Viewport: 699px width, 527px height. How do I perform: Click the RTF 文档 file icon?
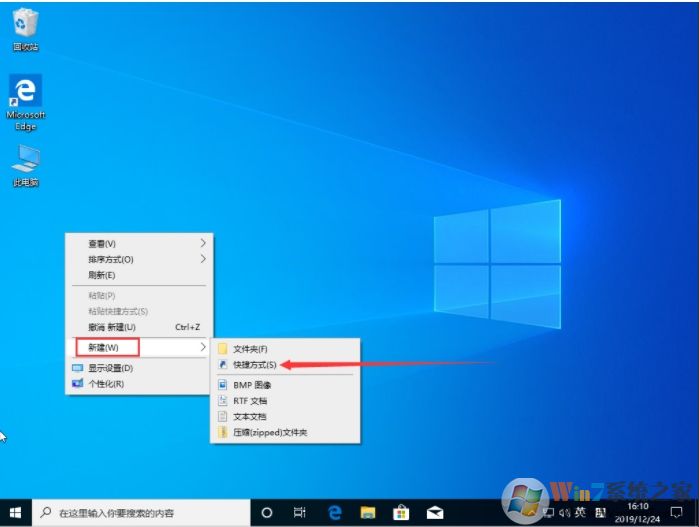point(223,400)
